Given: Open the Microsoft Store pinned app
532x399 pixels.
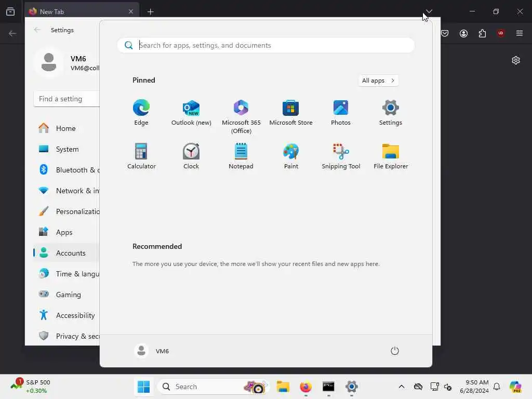Looking at the screenshot, I should point(291,113).
